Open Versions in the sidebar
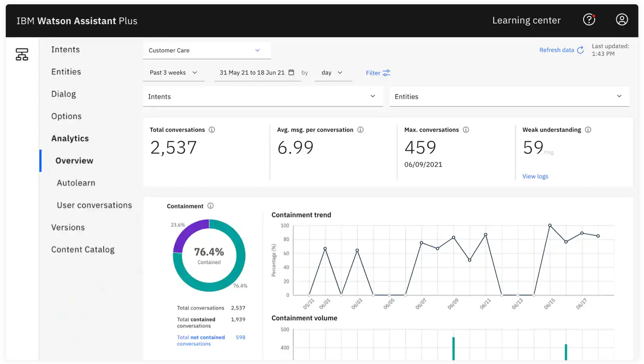The image size is (644, 364). click(68, 227)
